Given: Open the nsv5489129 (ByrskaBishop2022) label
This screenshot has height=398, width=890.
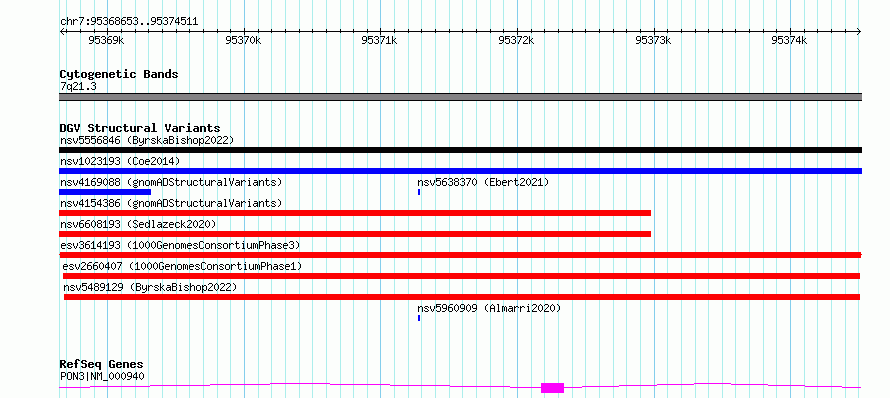Looking at the screenshot, I should coord(150,287).
